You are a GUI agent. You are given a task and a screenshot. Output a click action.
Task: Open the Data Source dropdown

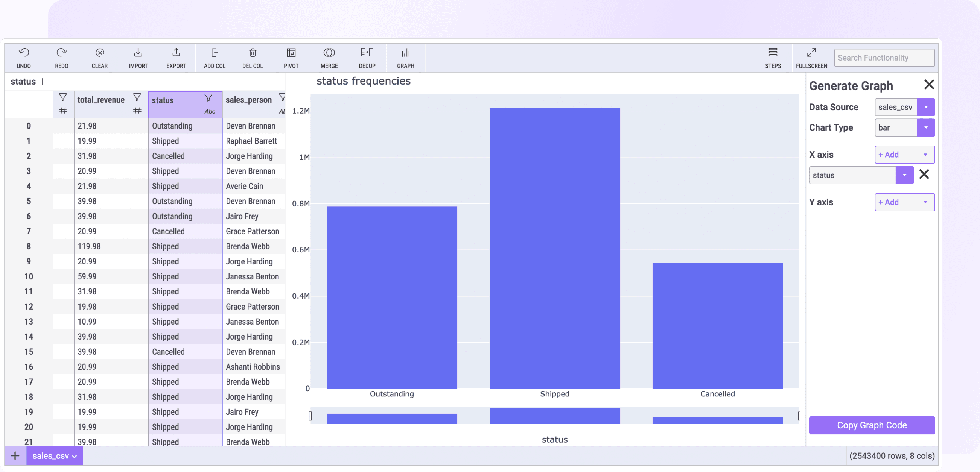(x=927, y=107)
